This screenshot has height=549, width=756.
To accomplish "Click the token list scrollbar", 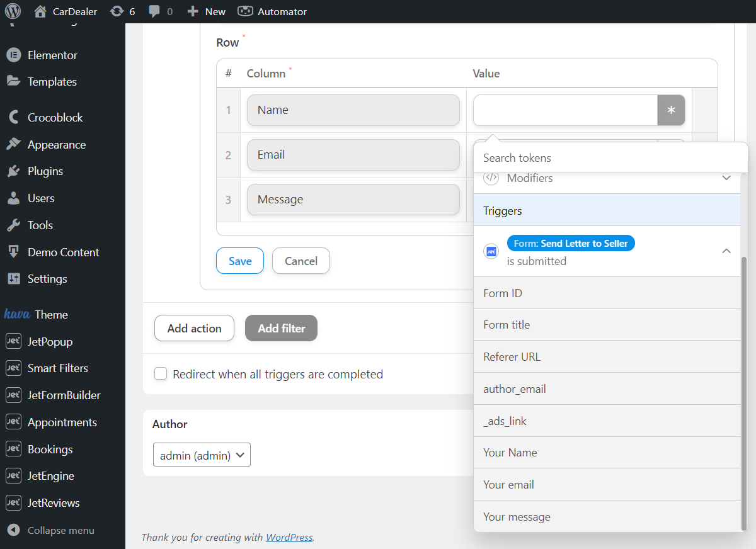I will click(744, 390).
